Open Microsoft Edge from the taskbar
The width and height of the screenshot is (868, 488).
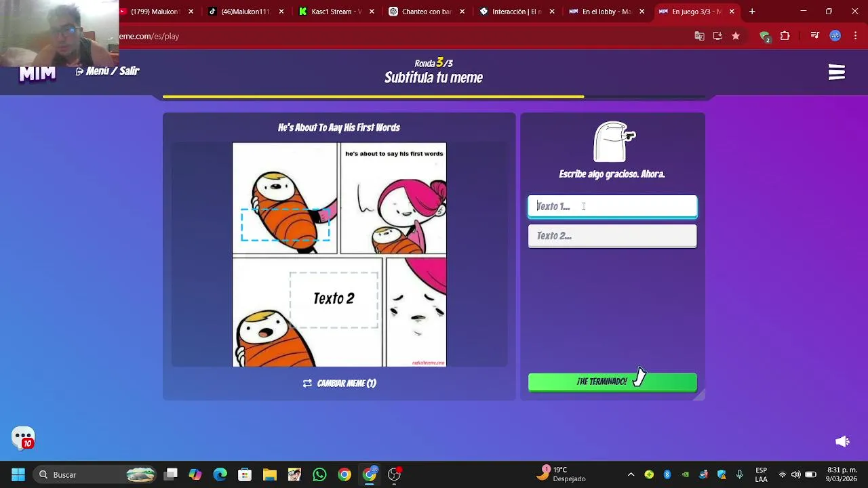click(220, 474)
